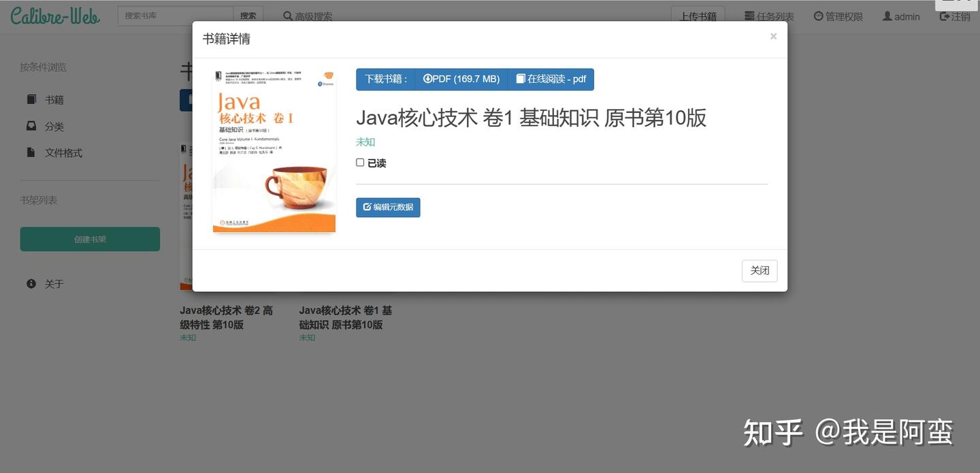This screenshot has height=473, width=980.
Task: Start 在线阅读 - pdf online reading
Action: pos(551,78)
